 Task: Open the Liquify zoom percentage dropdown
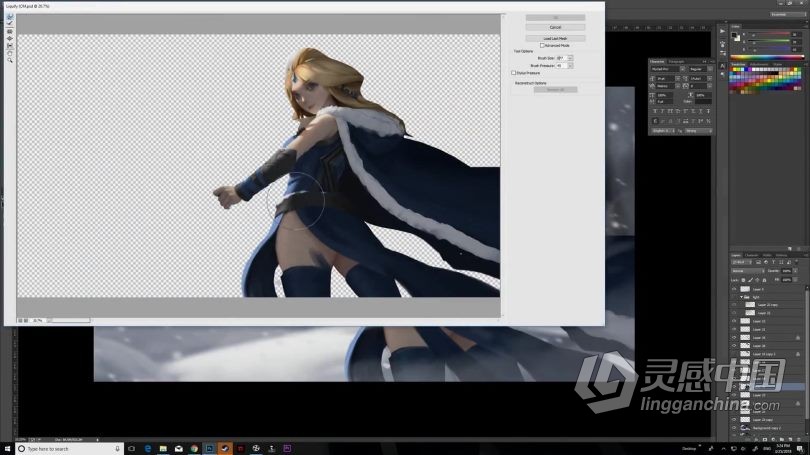coord(49,320)
